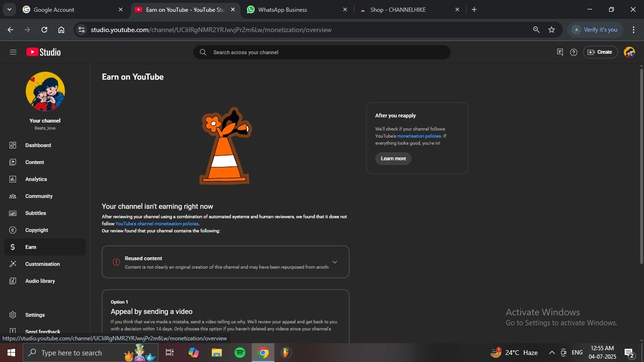Click the browser home button
644x362 pixels.
[x=61, y=30]
